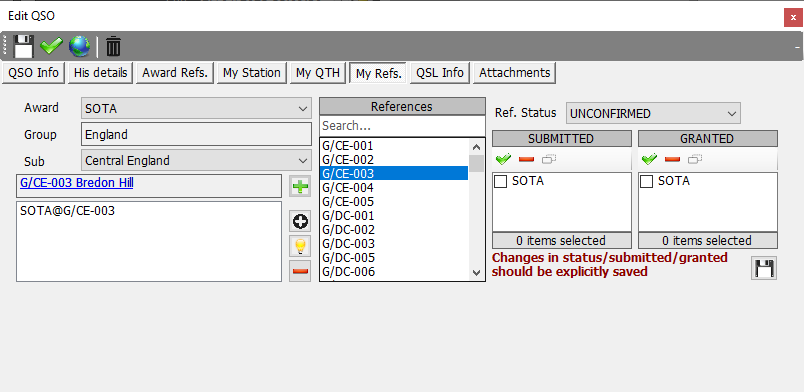Select reference G/DC-001 in the list
The image size is (804, 392).
(x=394, y=215)
